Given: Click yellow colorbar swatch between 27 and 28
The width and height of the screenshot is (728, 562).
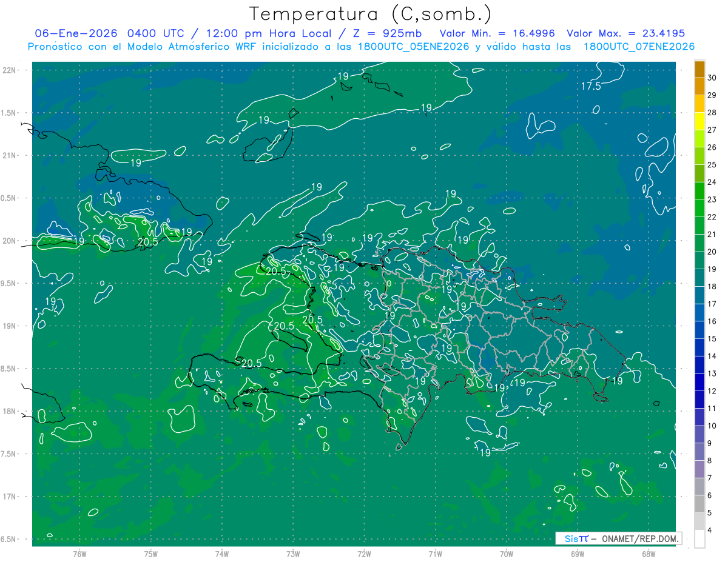Looking at the screenshot, I should tap(699, 121).
